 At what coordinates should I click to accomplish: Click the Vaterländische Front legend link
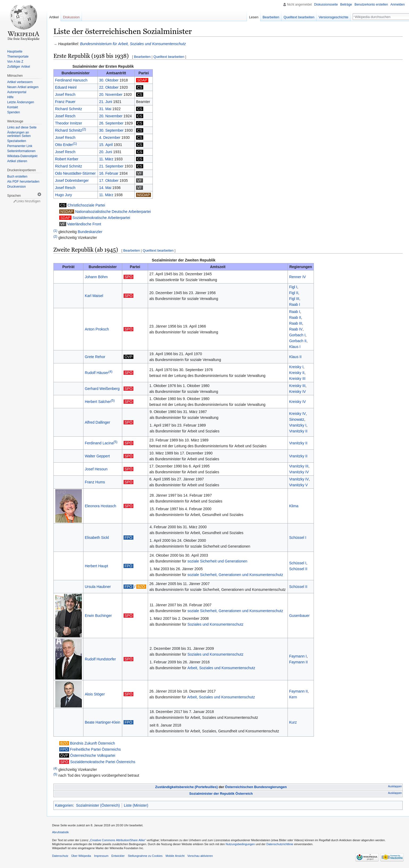tap(84, 224)
